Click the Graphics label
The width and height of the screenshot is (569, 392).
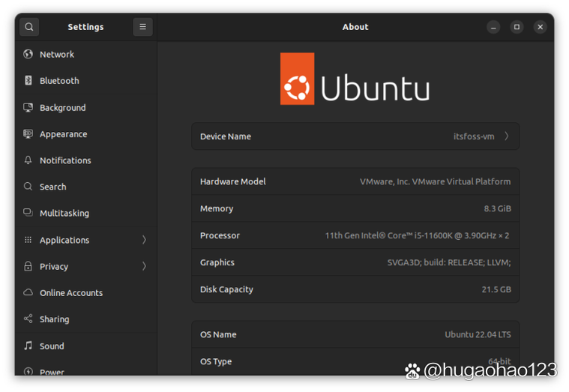pyautogui.click(x=217, y=262)
